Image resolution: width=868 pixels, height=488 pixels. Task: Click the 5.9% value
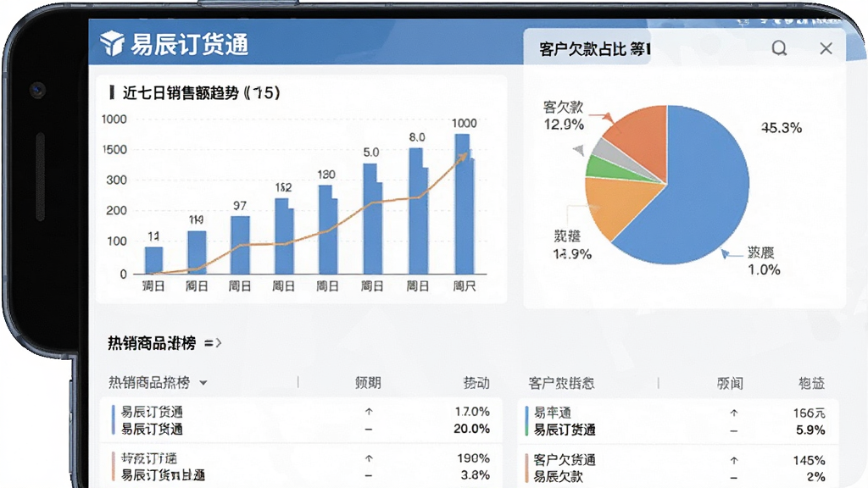pyautogui.click(x=810, y=430)
